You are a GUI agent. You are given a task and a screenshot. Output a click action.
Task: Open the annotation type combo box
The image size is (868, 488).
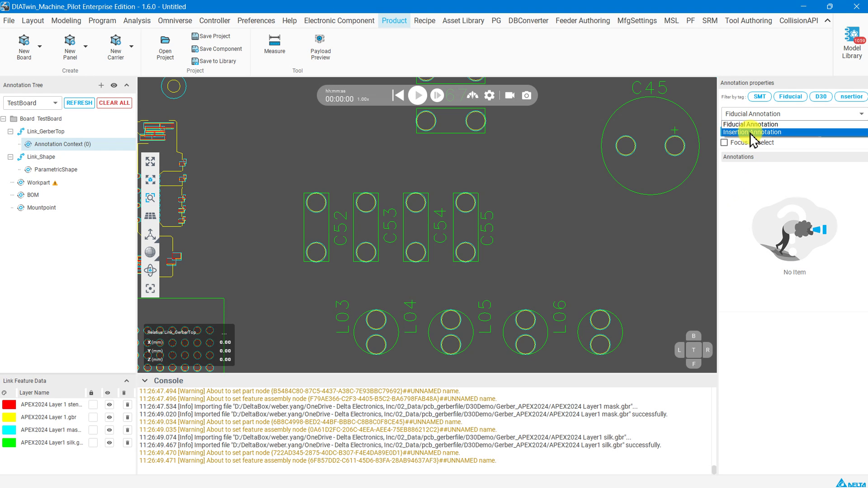794,114
